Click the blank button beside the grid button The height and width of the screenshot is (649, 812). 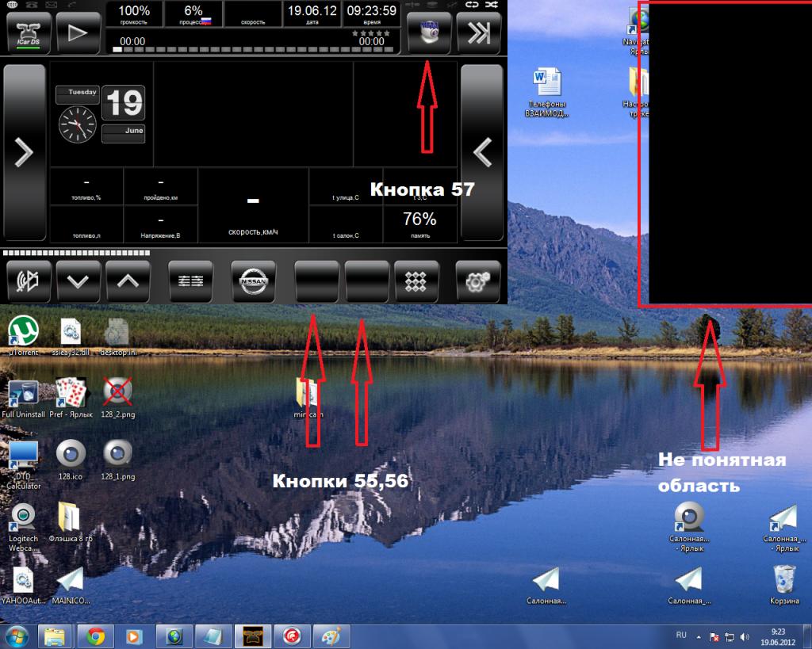[x=366, y=281]
